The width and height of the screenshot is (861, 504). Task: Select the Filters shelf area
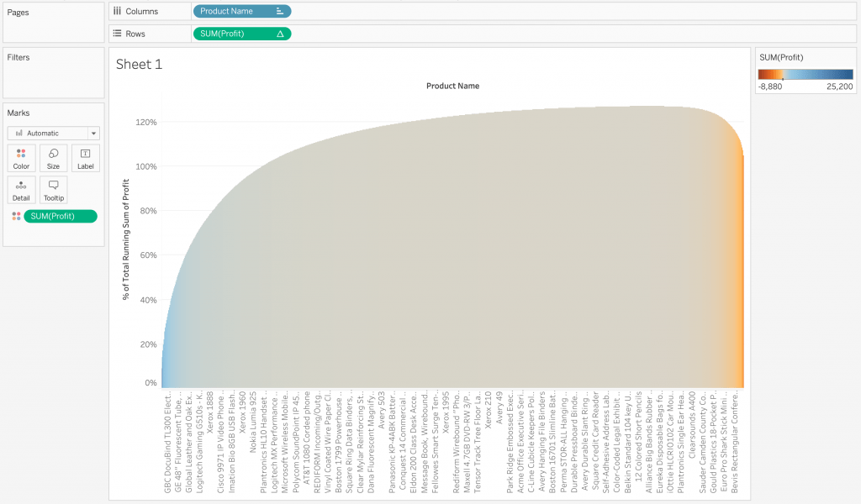point(53,76)
